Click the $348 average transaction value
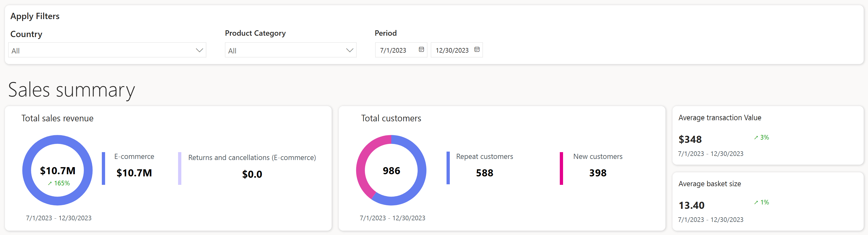 point(690,139)
